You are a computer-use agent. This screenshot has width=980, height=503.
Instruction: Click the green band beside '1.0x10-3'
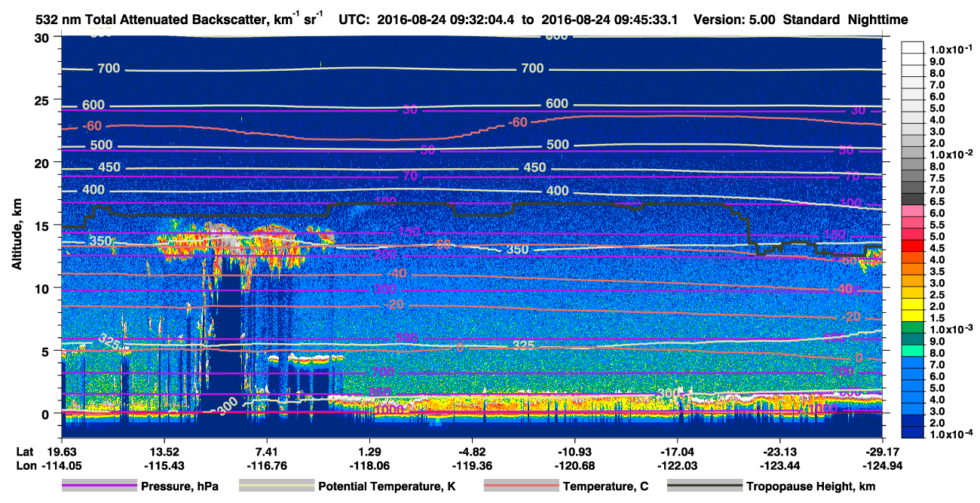[x=914, y=326]
